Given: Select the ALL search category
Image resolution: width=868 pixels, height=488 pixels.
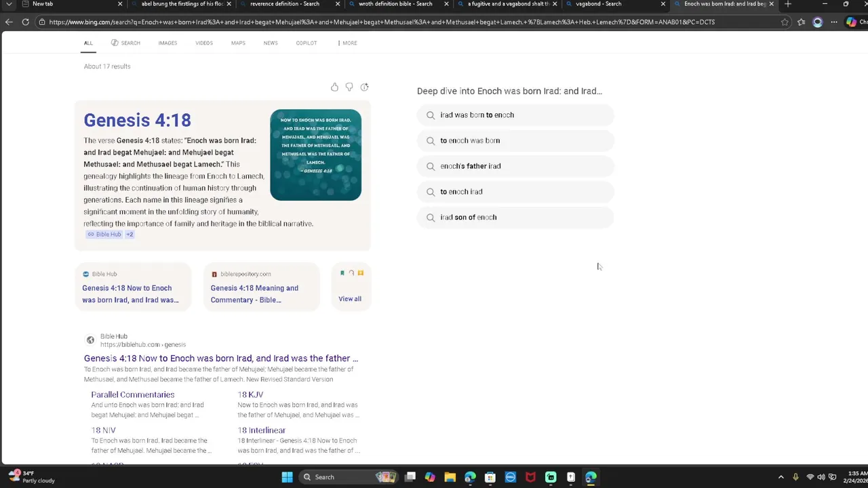Looking at the screenshot, I should (88, 43).
